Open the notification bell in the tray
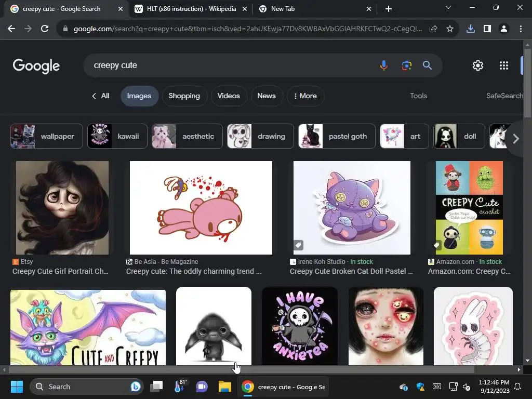532x399 pixels. pos(518,387)
